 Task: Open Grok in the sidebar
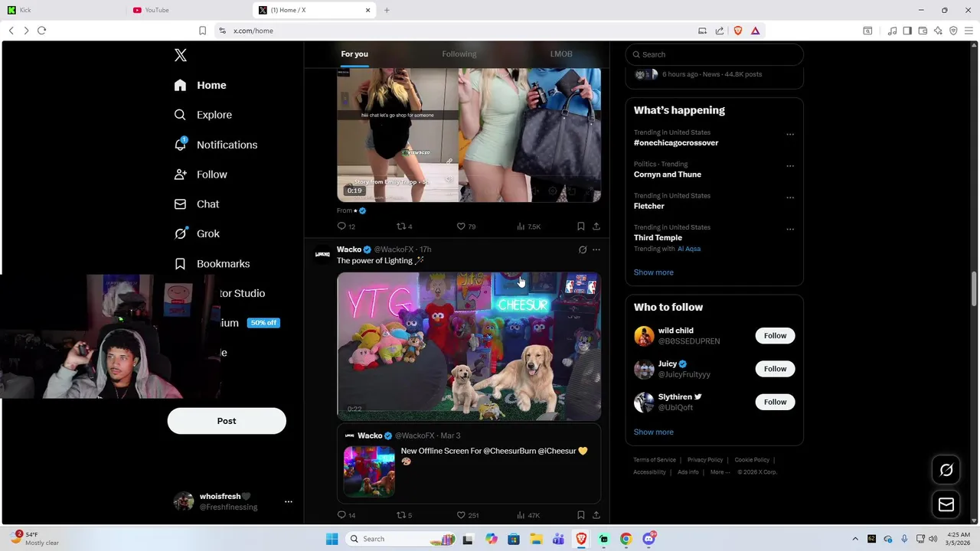(197, 234)
